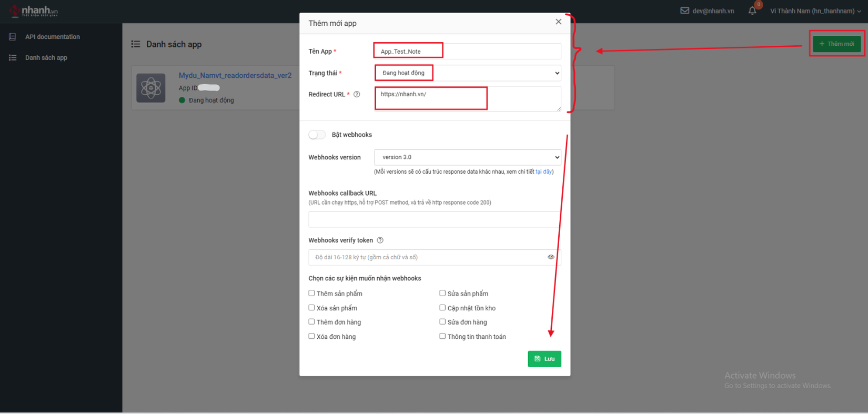Check the Thông tin thanh toán checkbox
The width and height of the screenshot is (868, 414).
click(x=442, y=336)
